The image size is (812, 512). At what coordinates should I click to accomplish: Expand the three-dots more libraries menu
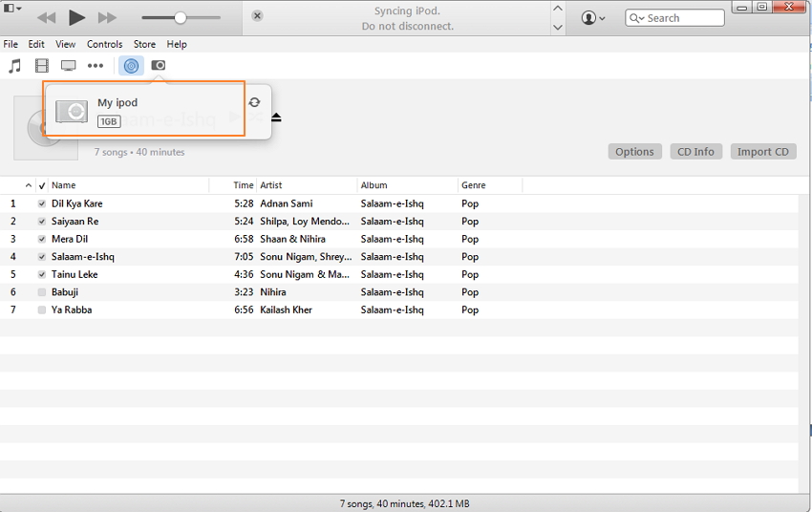(x=96, y=66)
